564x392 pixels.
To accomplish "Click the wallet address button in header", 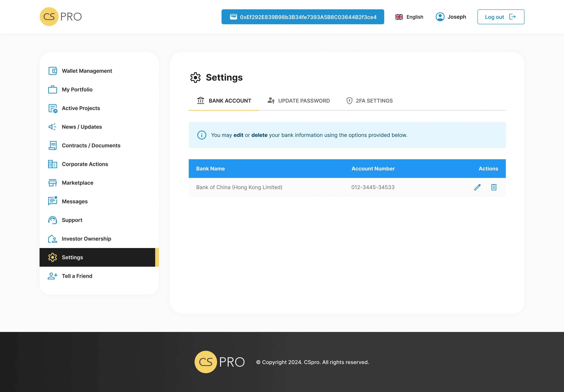I will point(303,17).
